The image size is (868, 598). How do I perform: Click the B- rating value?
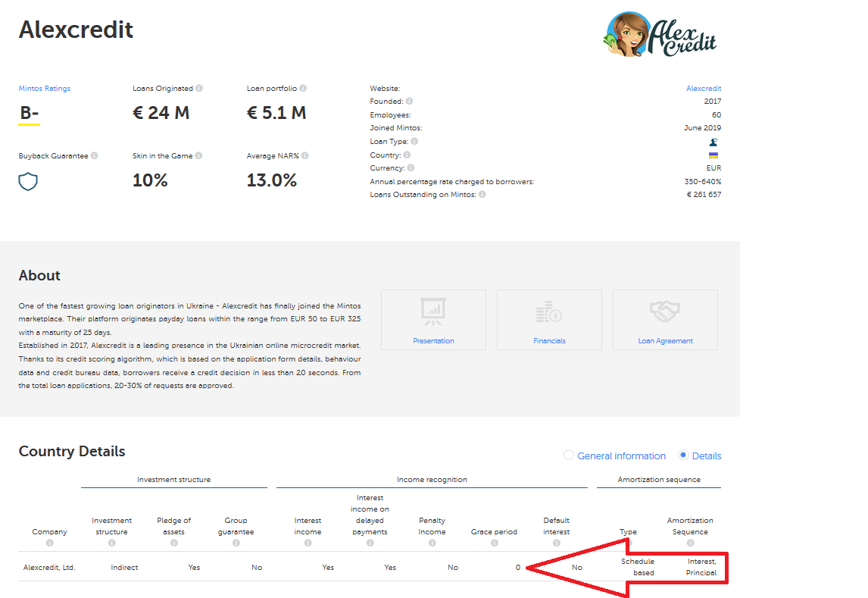pos(30,114)
